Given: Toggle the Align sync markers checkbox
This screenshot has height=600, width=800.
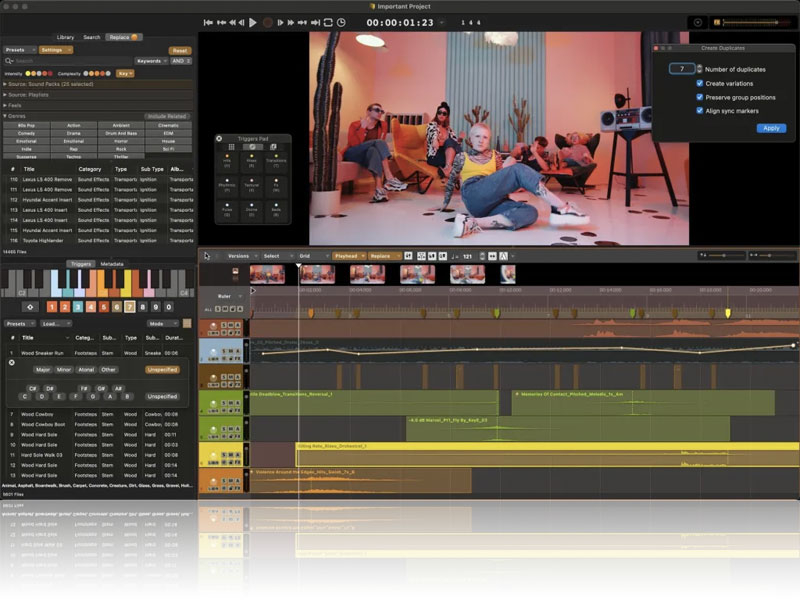Looking at the screenshot, I should pos(699,111).
